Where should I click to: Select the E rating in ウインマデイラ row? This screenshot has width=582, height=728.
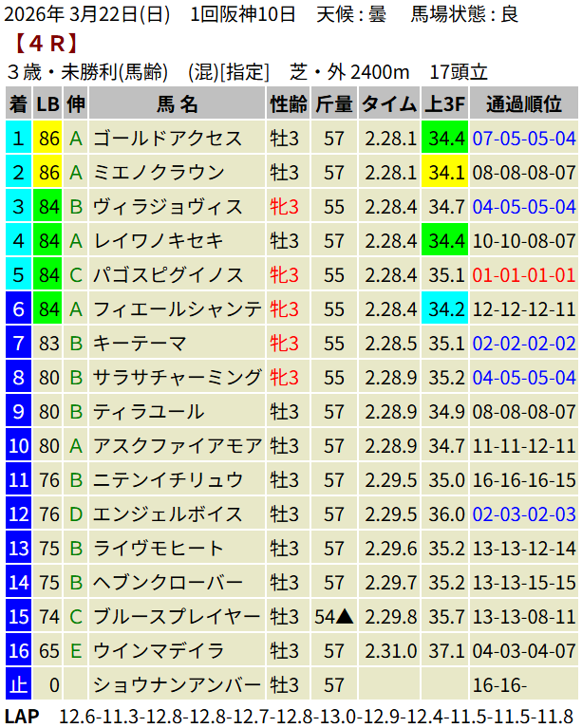tap(76, 651)
